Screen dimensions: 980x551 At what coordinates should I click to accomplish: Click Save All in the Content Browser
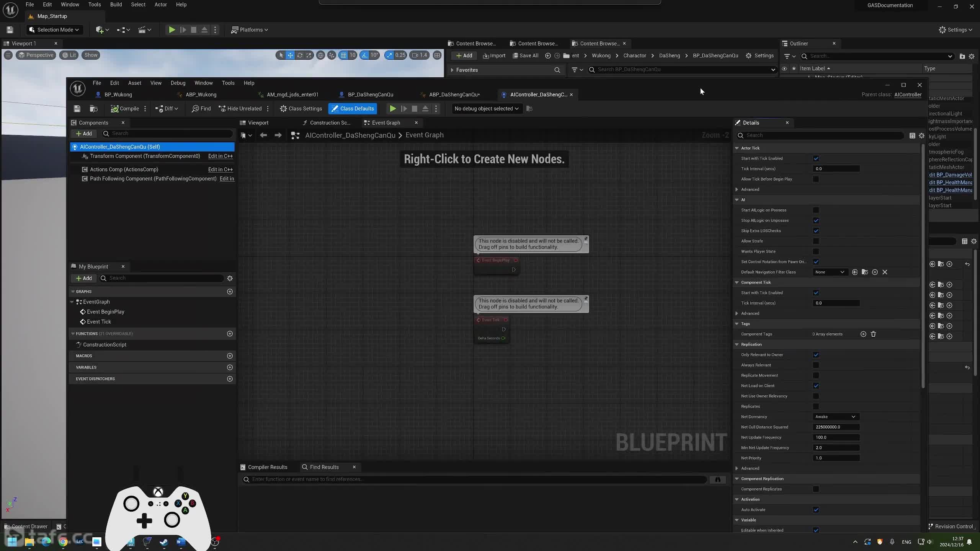(x=525, y=55)
